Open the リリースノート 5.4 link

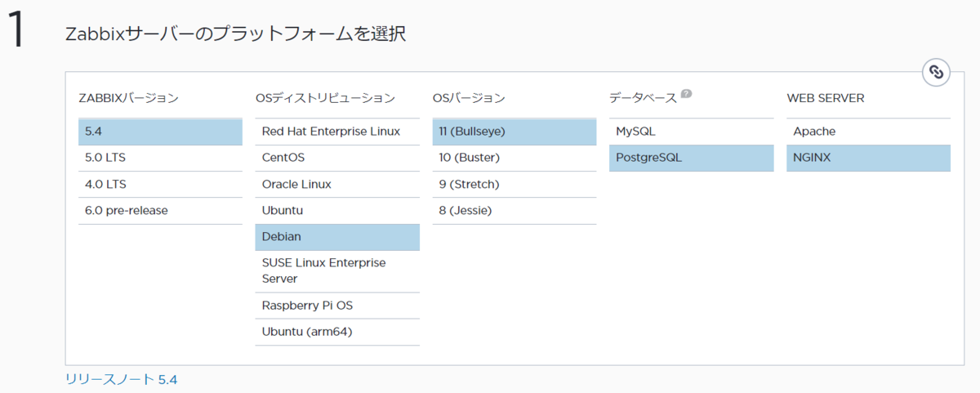[x=122, y=379]
